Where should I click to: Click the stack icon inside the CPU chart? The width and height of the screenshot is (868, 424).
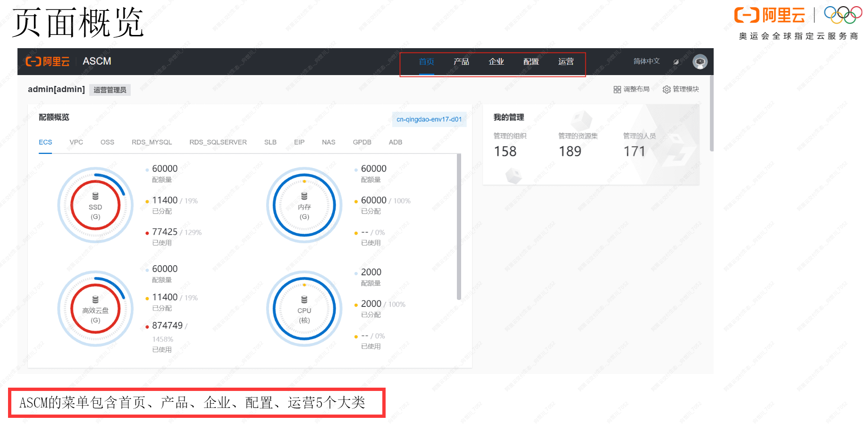pyautogui.click(x=304, y=299)
